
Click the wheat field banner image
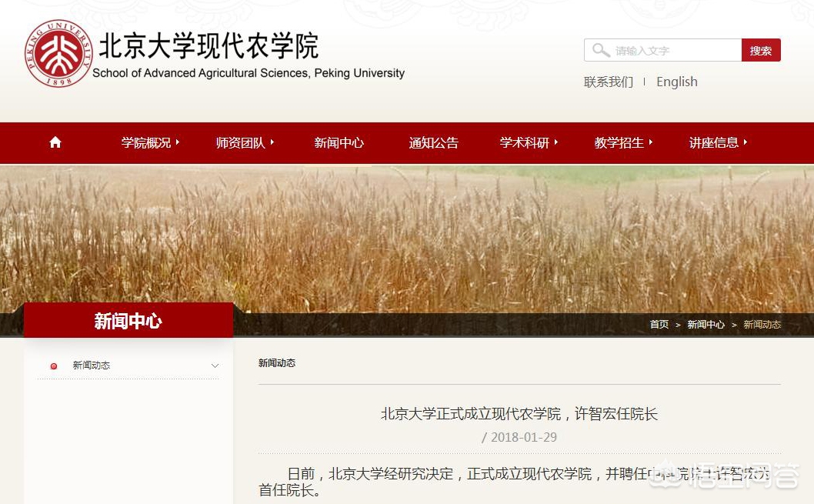click(407, 231)
